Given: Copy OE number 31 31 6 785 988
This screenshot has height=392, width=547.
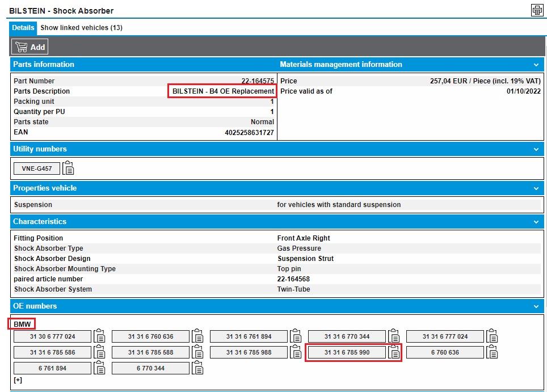Looking at the screenshot, I should point(296,352).
